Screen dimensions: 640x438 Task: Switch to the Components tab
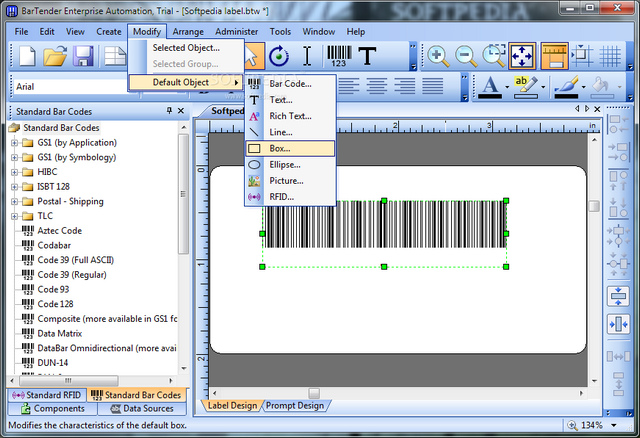point(52,409)
